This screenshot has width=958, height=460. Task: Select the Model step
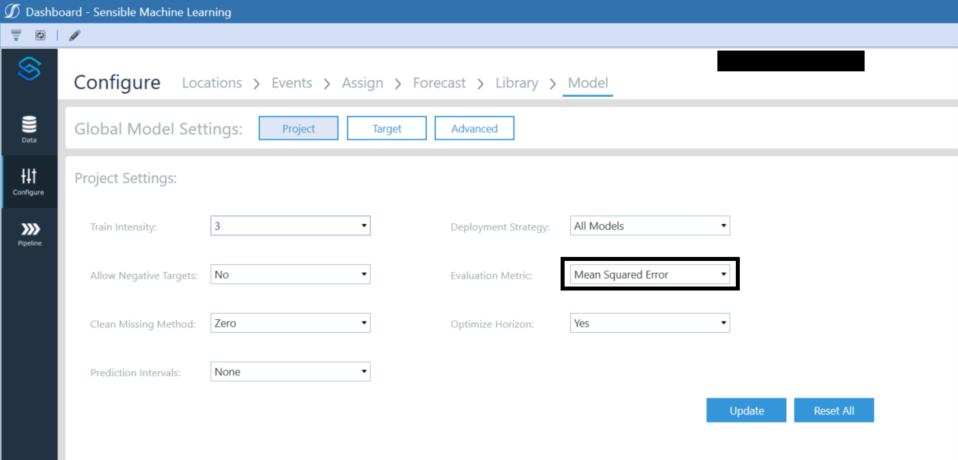point(588,83)
